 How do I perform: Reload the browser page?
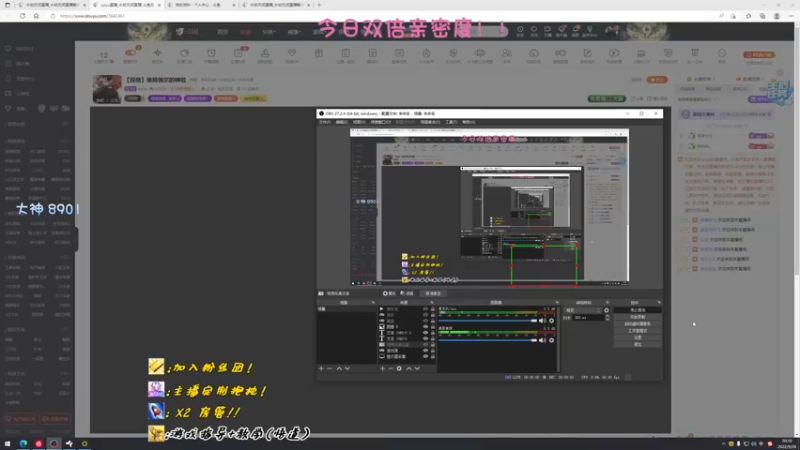click(22, 16)
